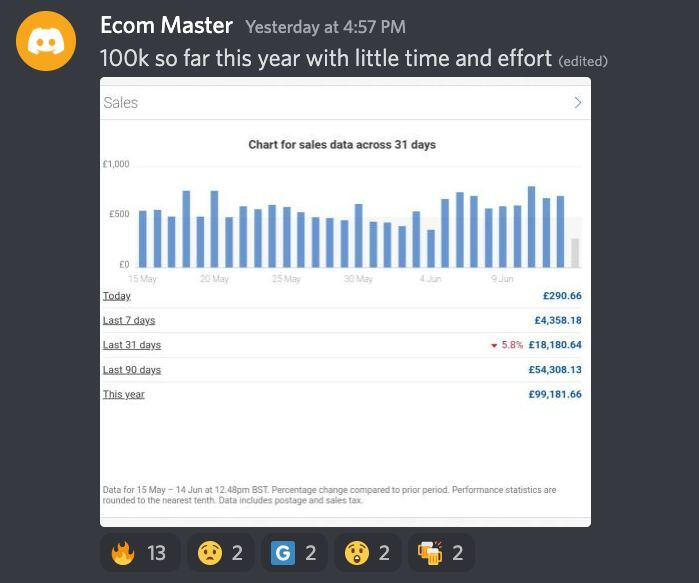Screen dimensions: 699x583
Task: Toggle the blue G emoji reaction
Action: (x=295, y=552)
